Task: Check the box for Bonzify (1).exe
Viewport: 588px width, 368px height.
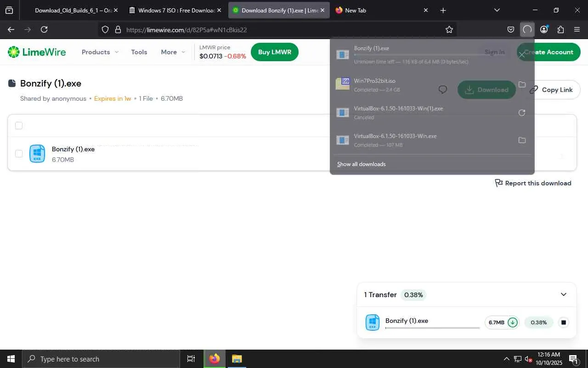Action: [x=19, y=154]
